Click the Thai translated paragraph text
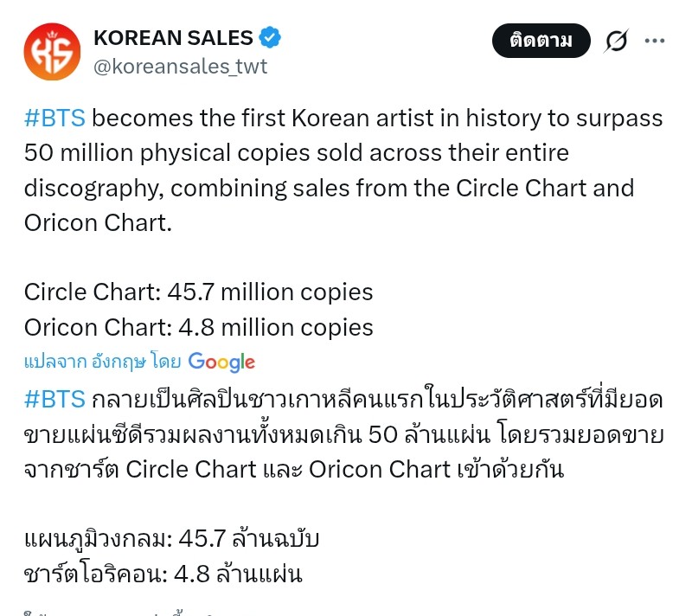Viewport: 692px width, 616px height. coord(343,434)
